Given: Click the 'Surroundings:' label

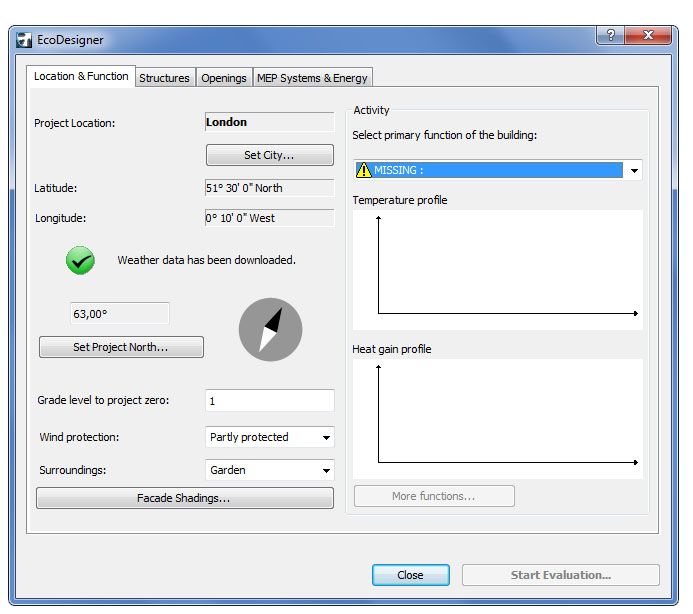Looking at the screenshot, I should click(x=72, y=470).
